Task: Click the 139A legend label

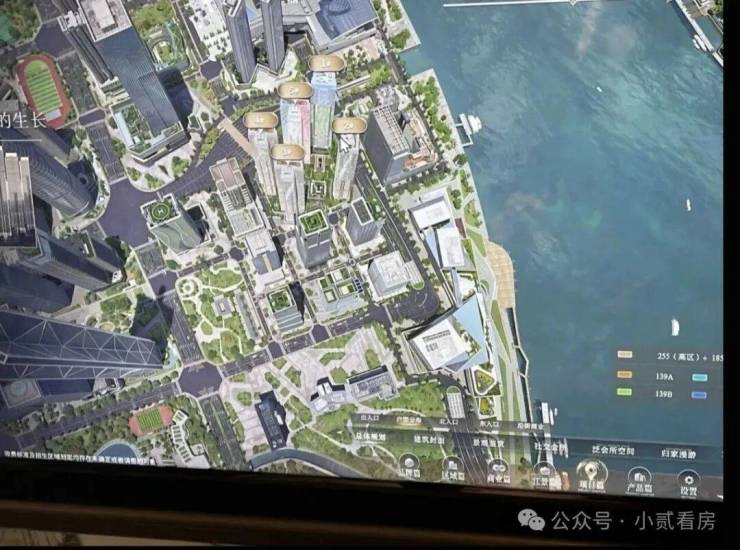Action: (664, 376)
